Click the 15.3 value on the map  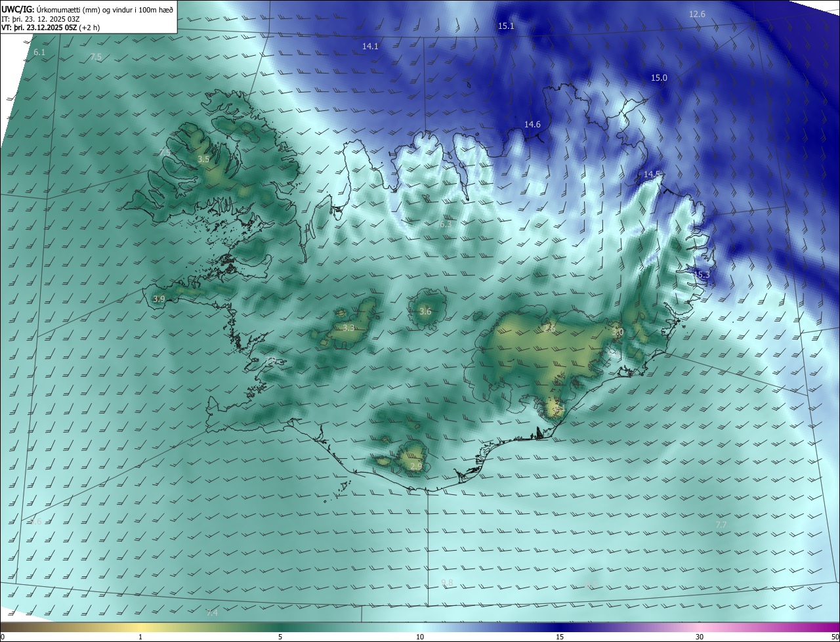702,275
